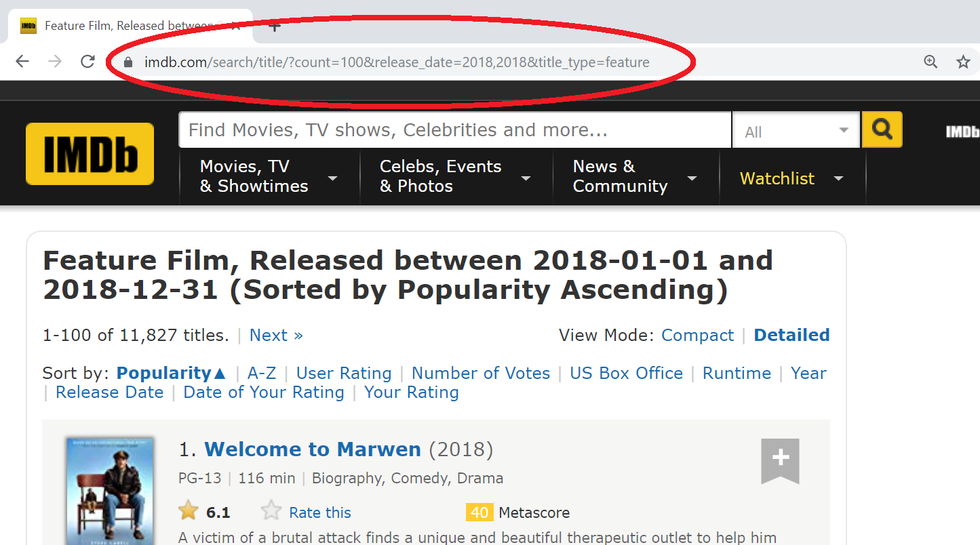980x545 pixels.
Task: Go to the Next » results page
Action: pos(276,335)
